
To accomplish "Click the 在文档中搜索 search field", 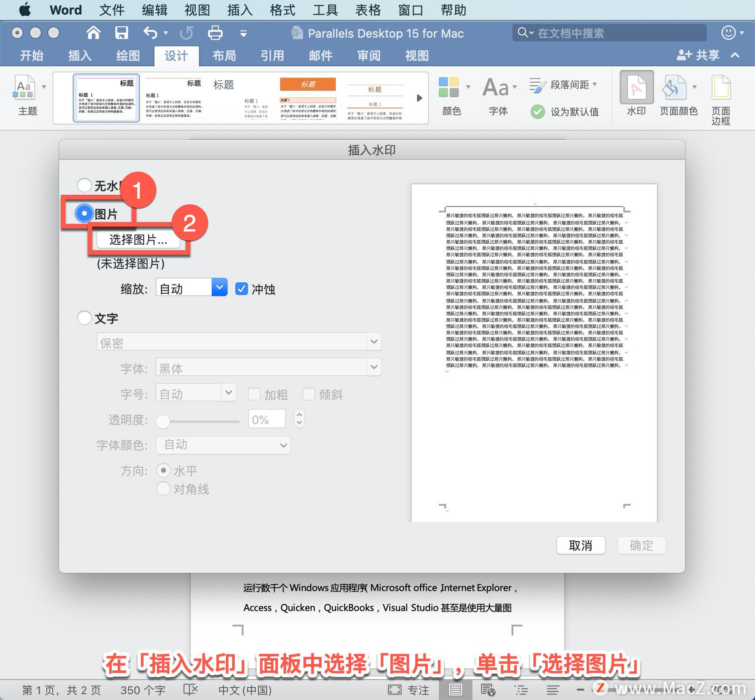I will [x=609, y=32].
